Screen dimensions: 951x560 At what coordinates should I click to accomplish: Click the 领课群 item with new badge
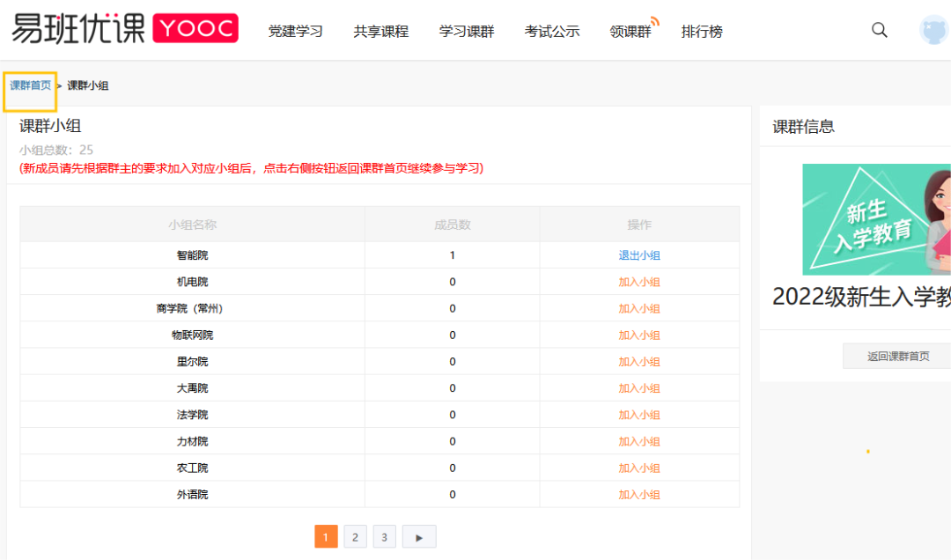630,31
